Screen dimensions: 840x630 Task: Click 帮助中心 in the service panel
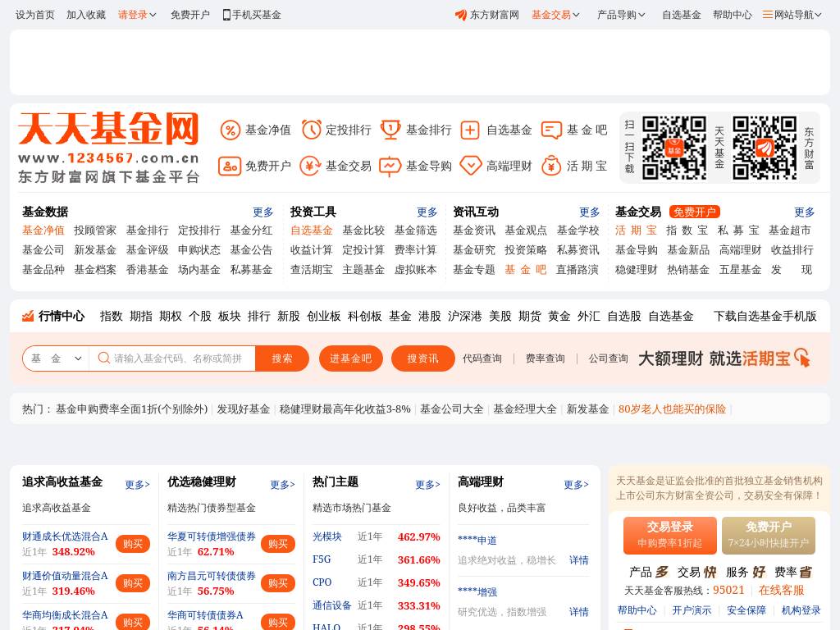point(637,610)
